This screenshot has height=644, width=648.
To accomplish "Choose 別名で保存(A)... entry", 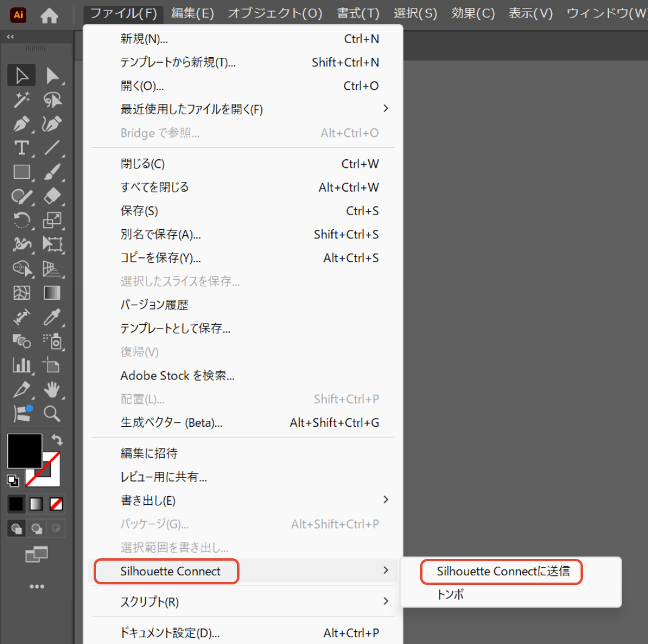I will tap(243, 234).
